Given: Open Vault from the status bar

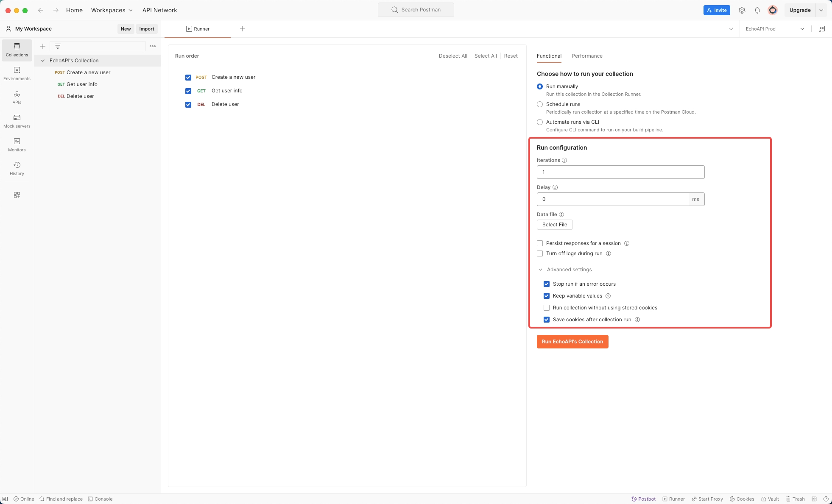Looking at the screenshot, I should pyautogui.click(x=770, y=499).
